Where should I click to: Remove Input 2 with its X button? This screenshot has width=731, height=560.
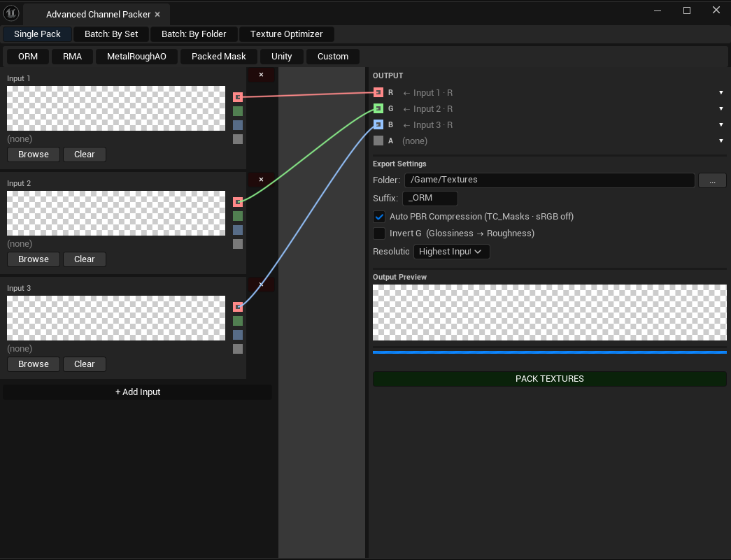[261, 180]
